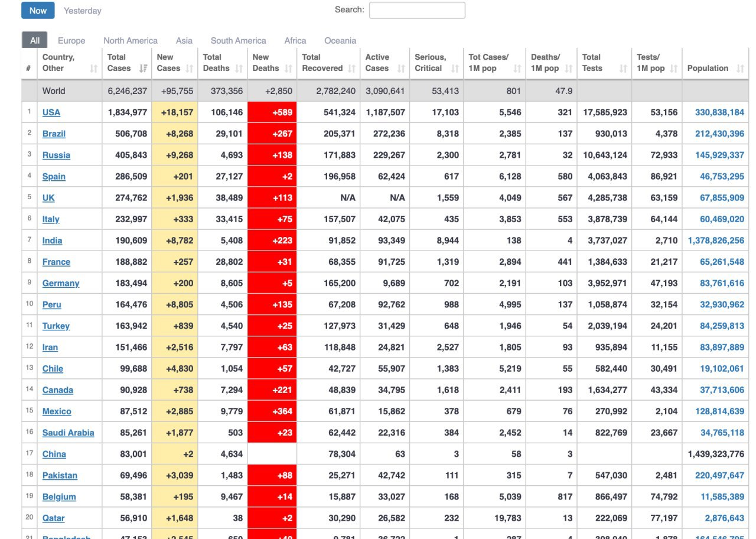This screenshot has height=539, width=756.
Task: Click USA population 330,838,184 link
Action: (x=719, y=112)
